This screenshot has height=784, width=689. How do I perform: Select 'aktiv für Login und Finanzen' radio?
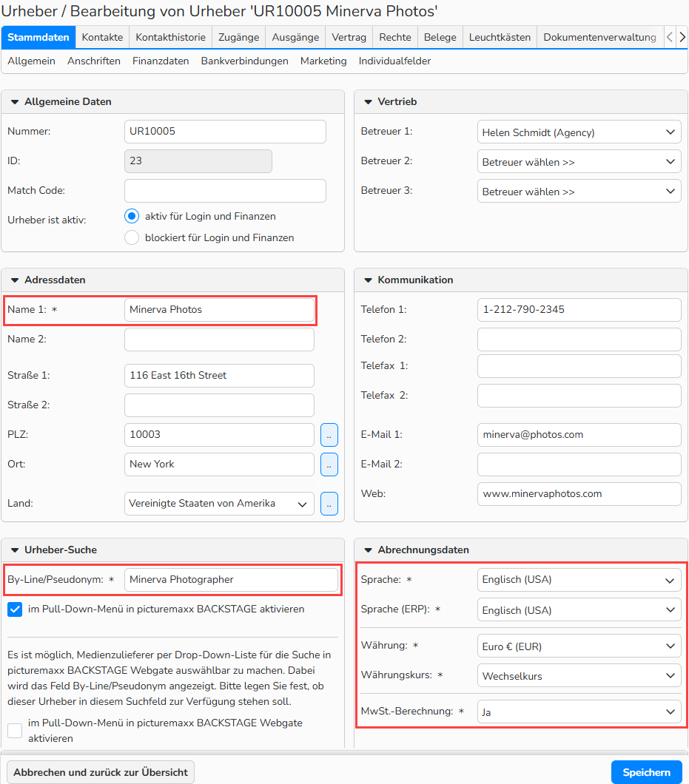[132, 216]
